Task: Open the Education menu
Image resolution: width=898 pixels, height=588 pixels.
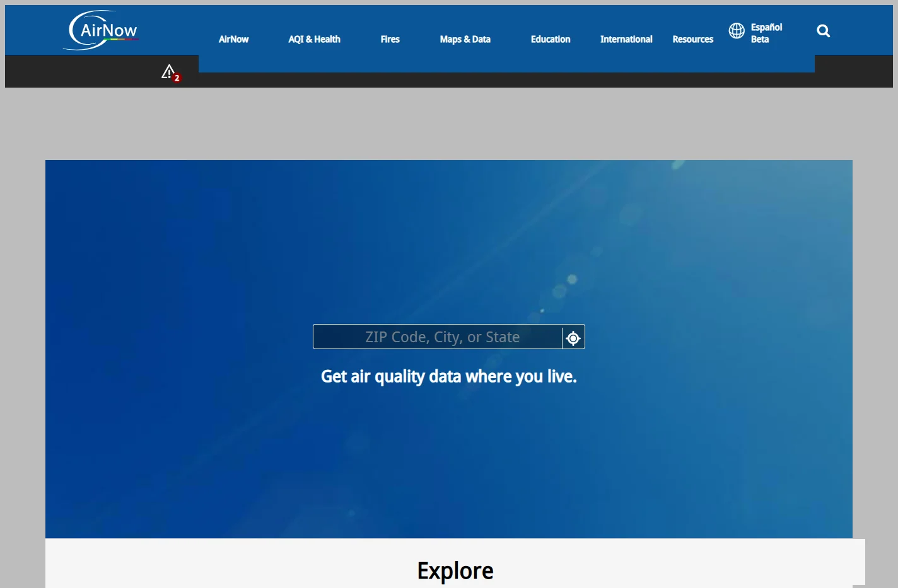Action: 551,39
